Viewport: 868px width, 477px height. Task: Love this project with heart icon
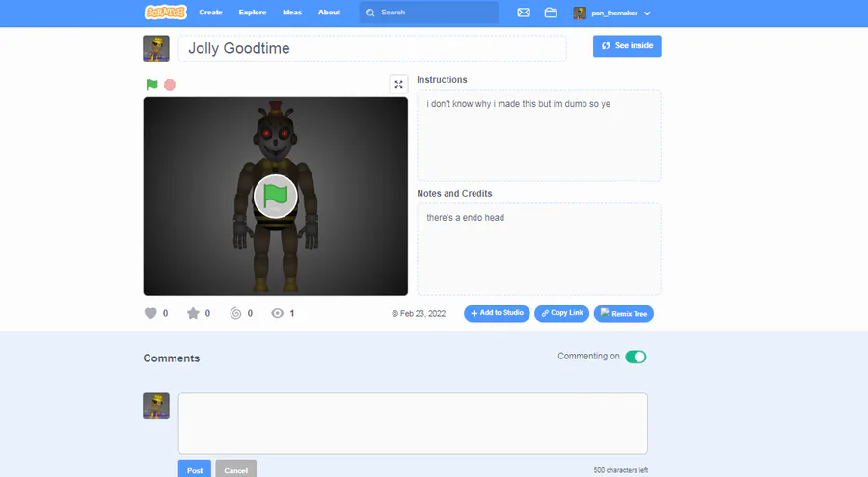tap(150, 313)
